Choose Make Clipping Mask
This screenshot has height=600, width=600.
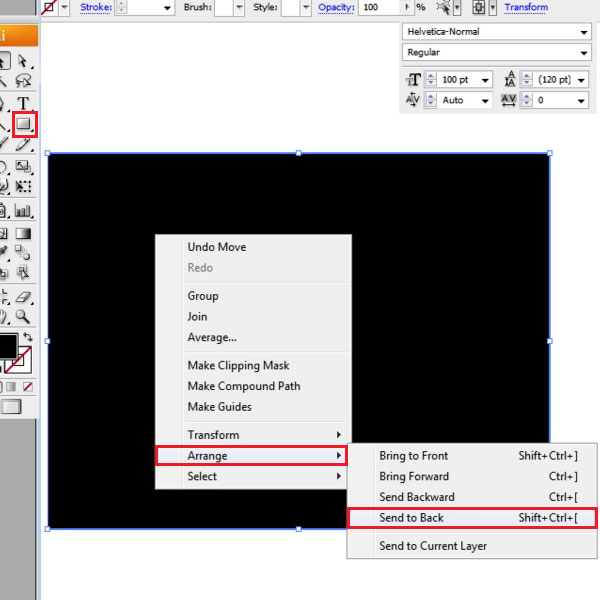pos(253,365)
